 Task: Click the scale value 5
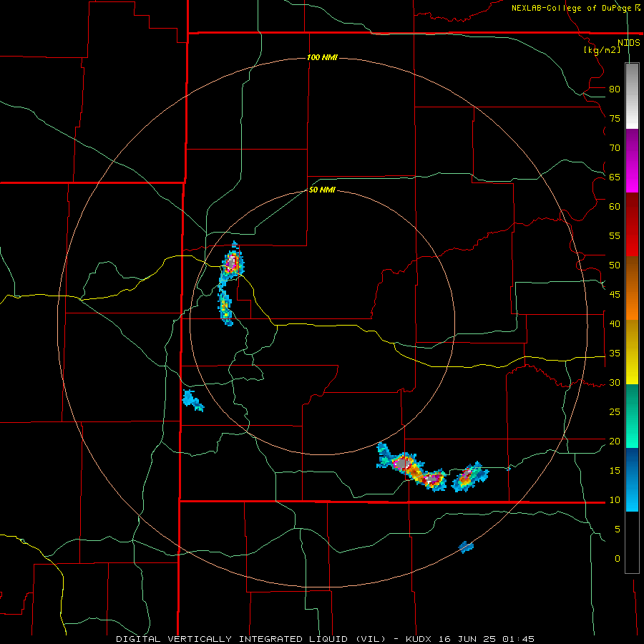pyautogui.click(x=618, y=529)
